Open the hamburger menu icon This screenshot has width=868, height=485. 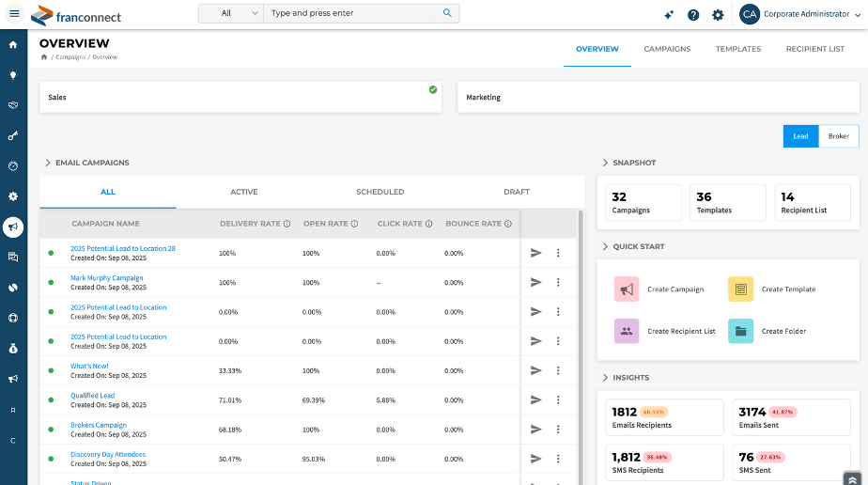click(14, 14)
